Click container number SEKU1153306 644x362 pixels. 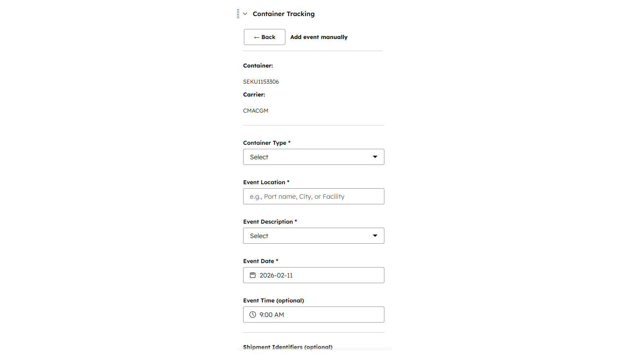tap(261, 82)
